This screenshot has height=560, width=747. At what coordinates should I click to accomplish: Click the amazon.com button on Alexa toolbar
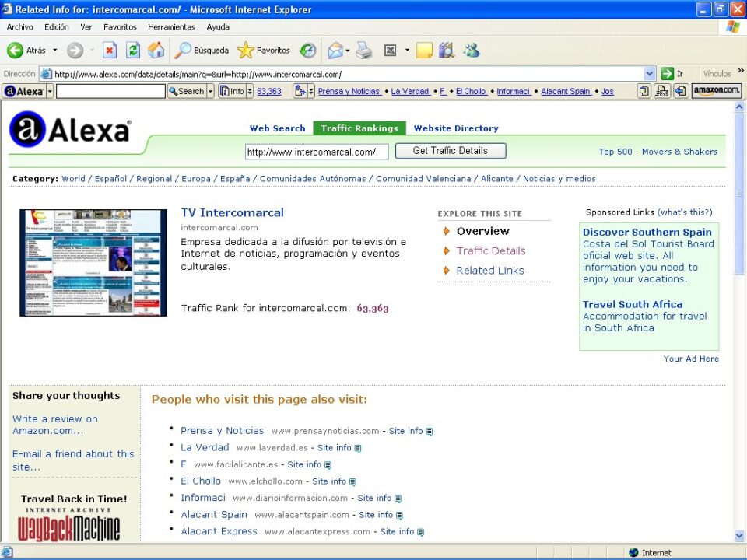(716, 91)
